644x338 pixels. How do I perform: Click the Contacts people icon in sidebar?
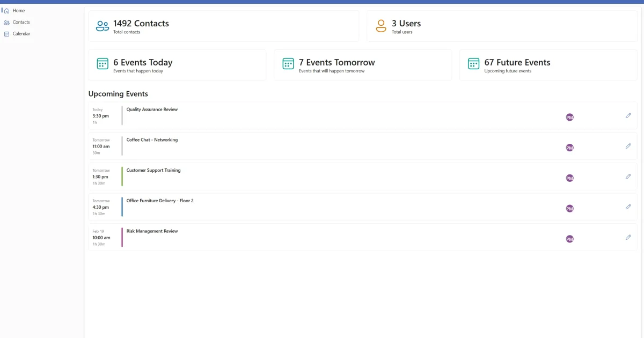pyautogui.click(x=6, y=22)
